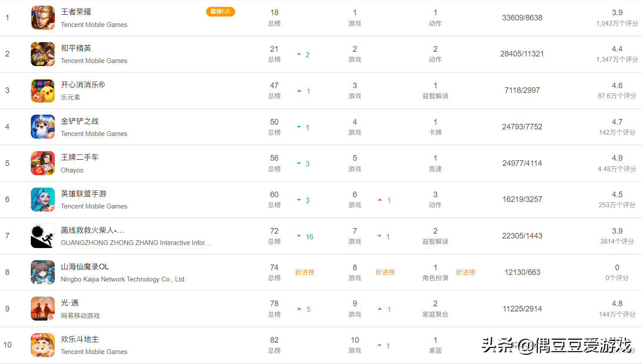
Task: Click publisher Ningbo Kaijia Network Technology
Action: pyautogui.click(x=123, y=279)
